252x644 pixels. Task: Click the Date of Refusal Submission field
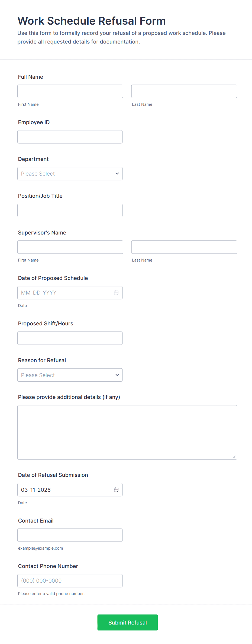pyautogui.click(x=65, y=490)
